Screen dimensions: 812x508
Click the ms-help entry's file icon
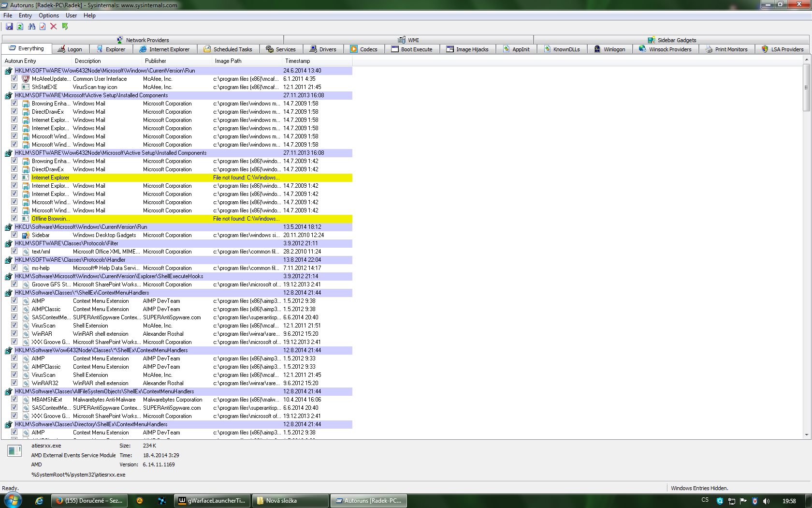pos(26,268)
